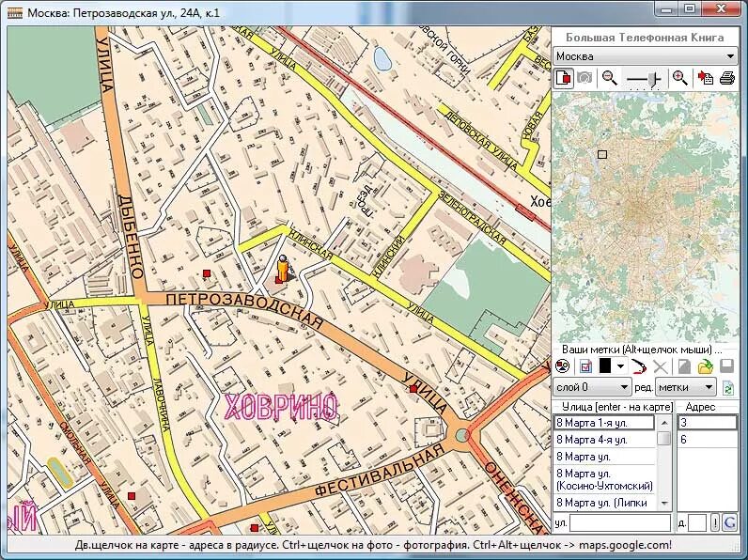Click the gray floppy save markers icon
The image size is (748, 560).
(x=726, y=366)
